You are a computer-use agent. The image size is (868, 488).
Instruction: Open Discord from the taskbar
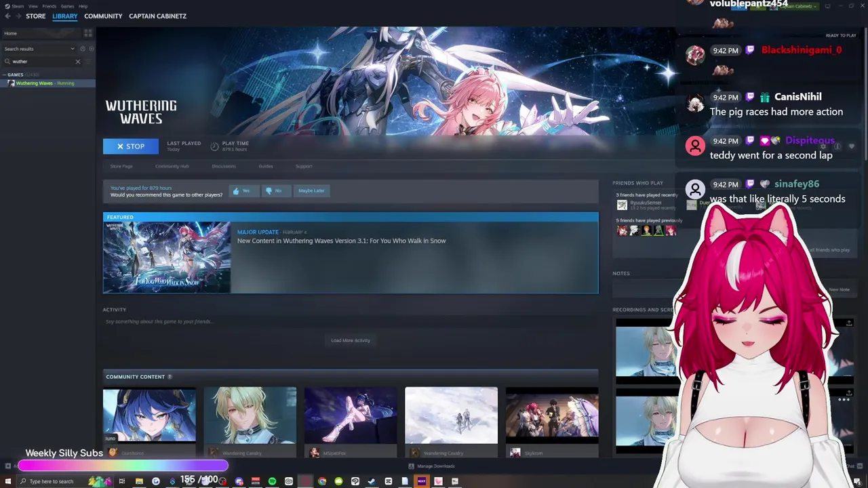(239, 481)
